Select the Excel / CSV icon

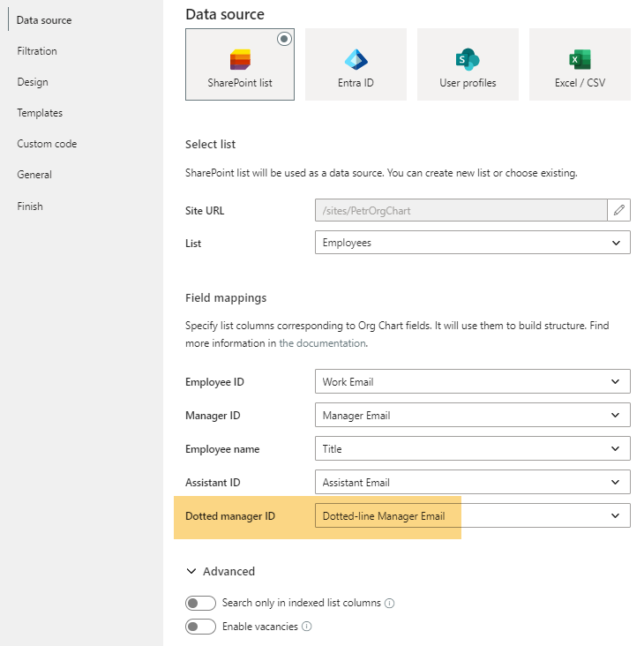pyautogui.click(x=580, y=59)
